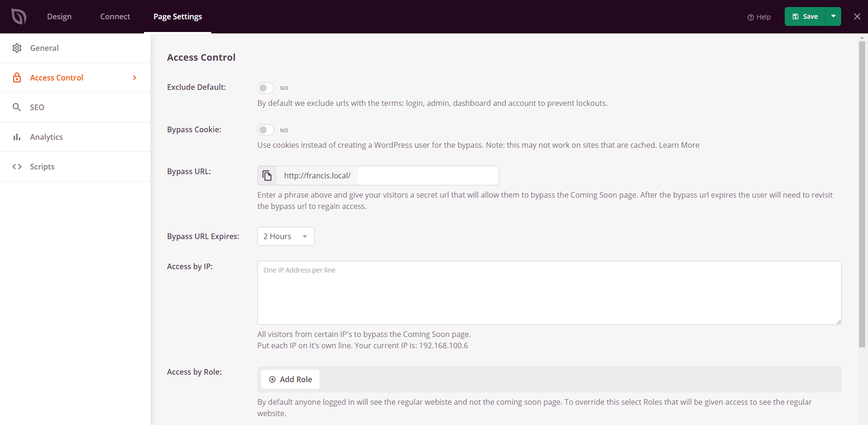Click the General gear icon in sidebar
Image resolution: width=868 pixels, height=425 pixels.
[17, 48]
